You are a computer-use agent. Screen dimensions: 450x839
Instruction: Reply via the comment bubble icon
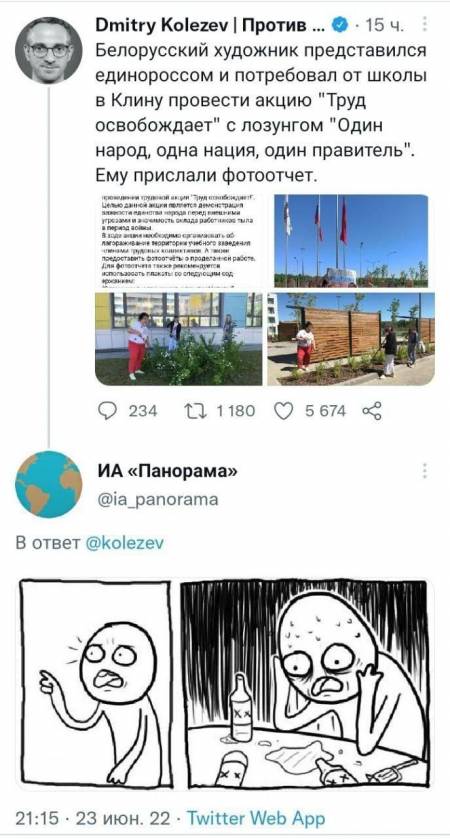[x=109, y=411]
